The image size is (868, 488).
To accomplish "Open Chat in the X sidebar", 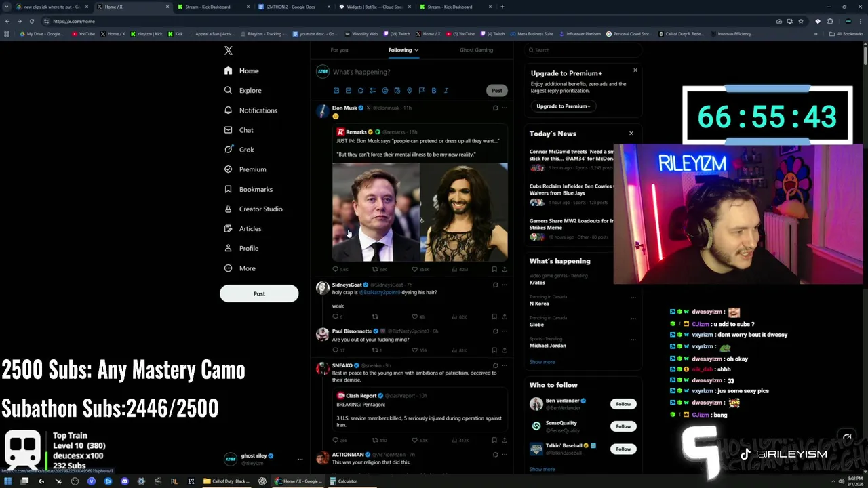I will tap(239, 129).
